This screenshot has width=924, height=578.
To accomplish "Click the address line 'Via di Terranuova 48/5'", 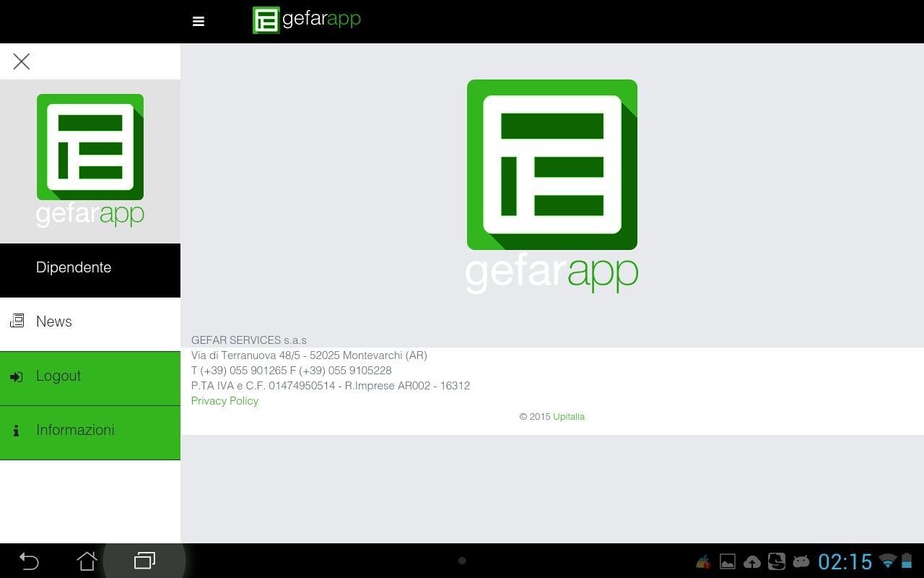I will tap(309, 355).
